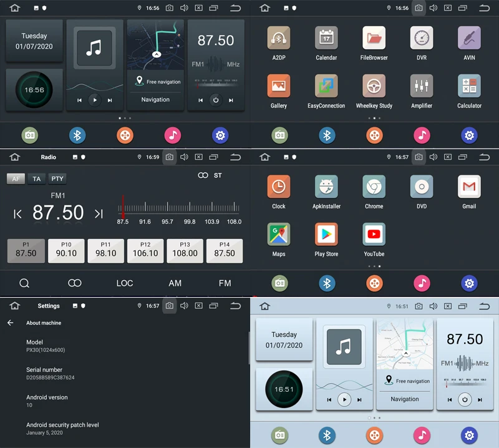Image resolution: width=499 pixels, height=448 pixels.
Task: Open the DVR dashcam app
Action: click(x=421, y=39)
